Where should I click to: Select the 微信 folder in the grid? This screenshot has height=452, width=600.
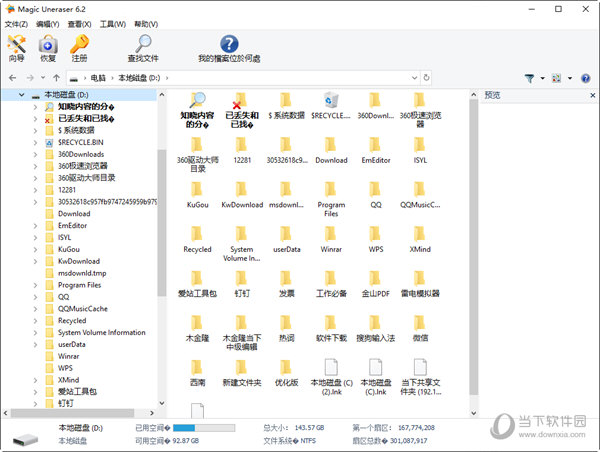click(x=420, y=328)
